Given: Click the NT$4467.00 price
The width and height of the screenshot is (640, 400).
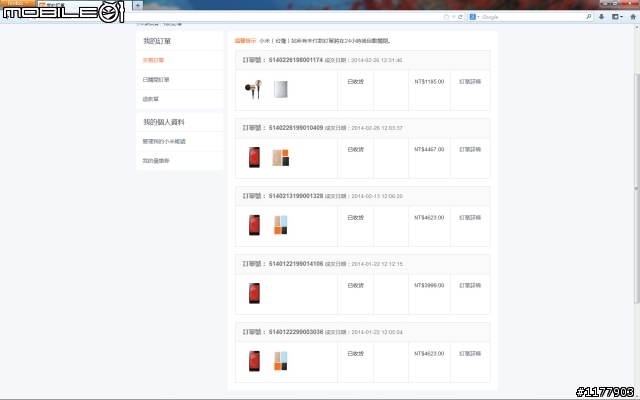Looking at the screenshot, I should click(429, 149).
